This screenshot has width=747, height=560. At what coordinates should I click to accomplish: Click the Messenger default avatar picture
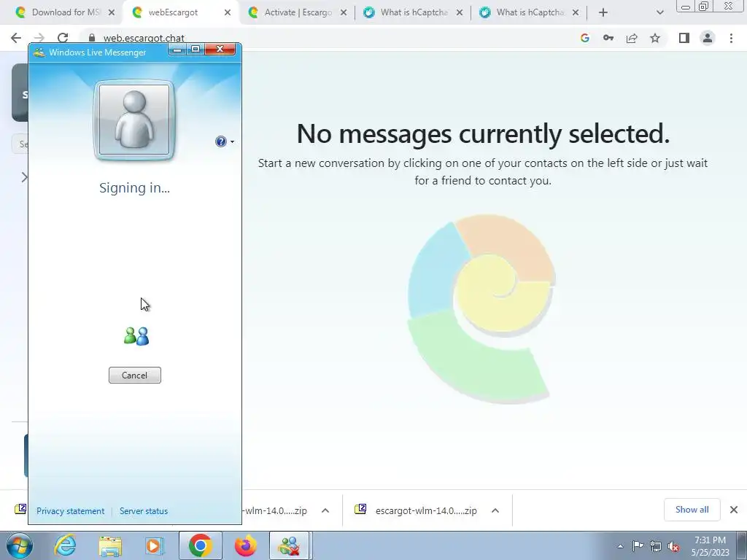tap(134, 120)
